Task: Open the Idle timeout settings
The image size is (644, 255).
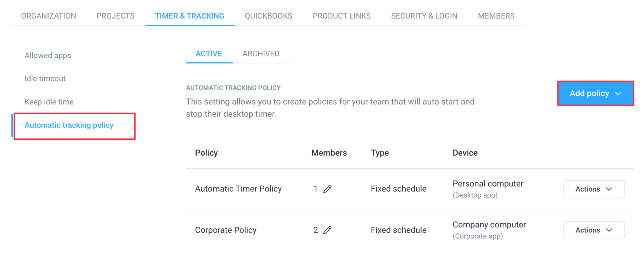Action: click(x=45, y=78)
